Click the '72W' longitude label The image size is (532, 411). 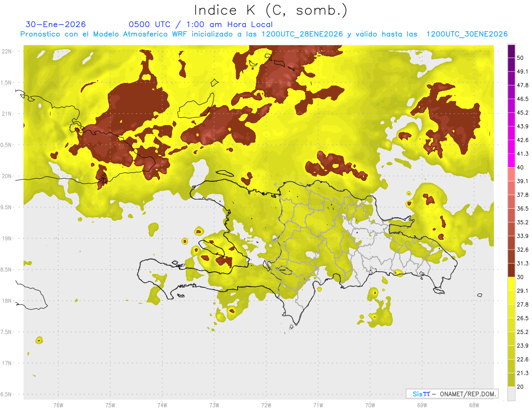coord(266,405)
